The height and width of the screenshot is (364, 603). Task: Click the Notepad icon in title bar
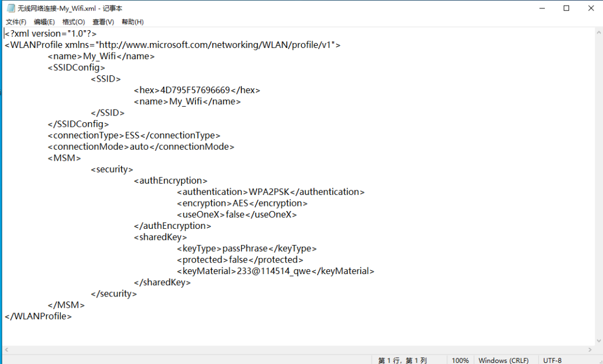click(11, 8)
